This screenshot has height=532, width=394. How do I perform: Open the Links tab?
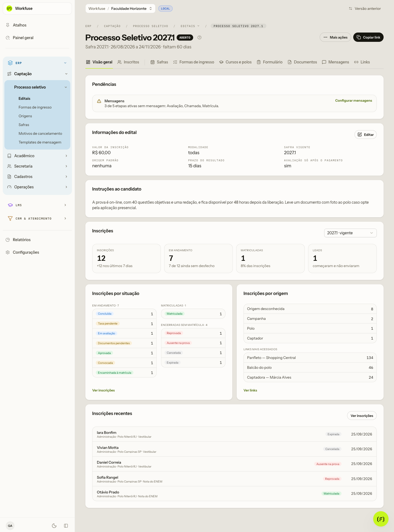click(x=362, y=62)
